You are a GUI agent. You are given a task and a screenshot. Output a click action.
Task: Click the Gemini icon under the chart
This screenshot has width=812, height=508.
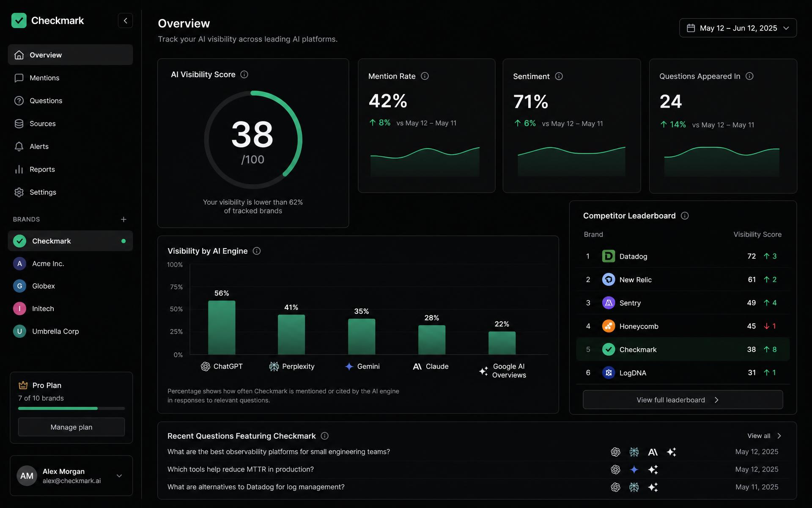tap(349, 367)
